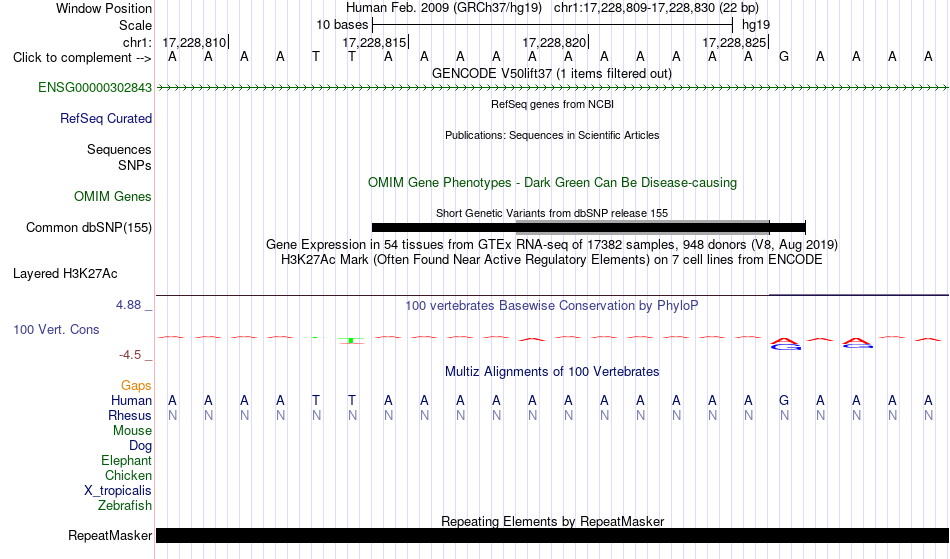The width and height of the screenshot is (950, 559).
Task: Click the G base in the Human alignment row
Action: coord(784,400)
